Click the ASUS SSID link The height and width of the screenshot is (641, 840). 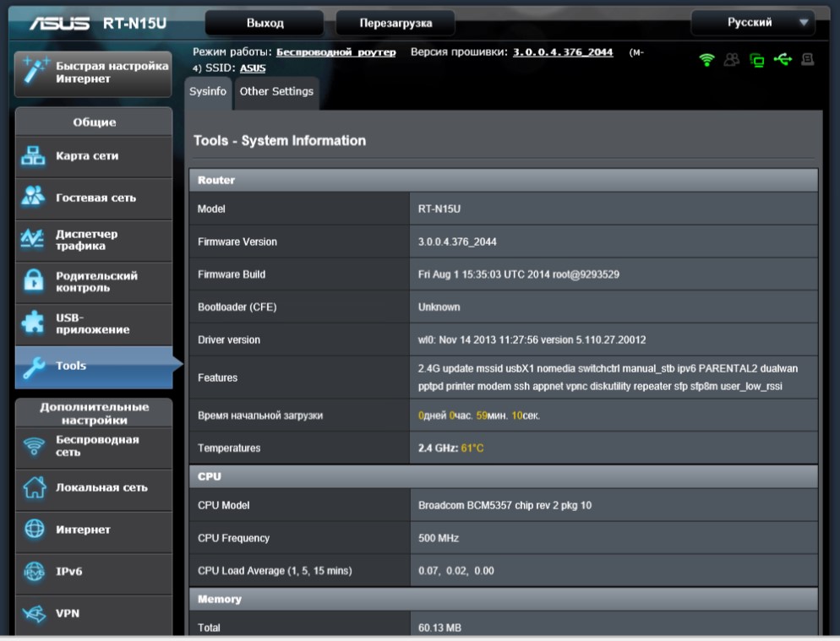[x=253, y=68]
